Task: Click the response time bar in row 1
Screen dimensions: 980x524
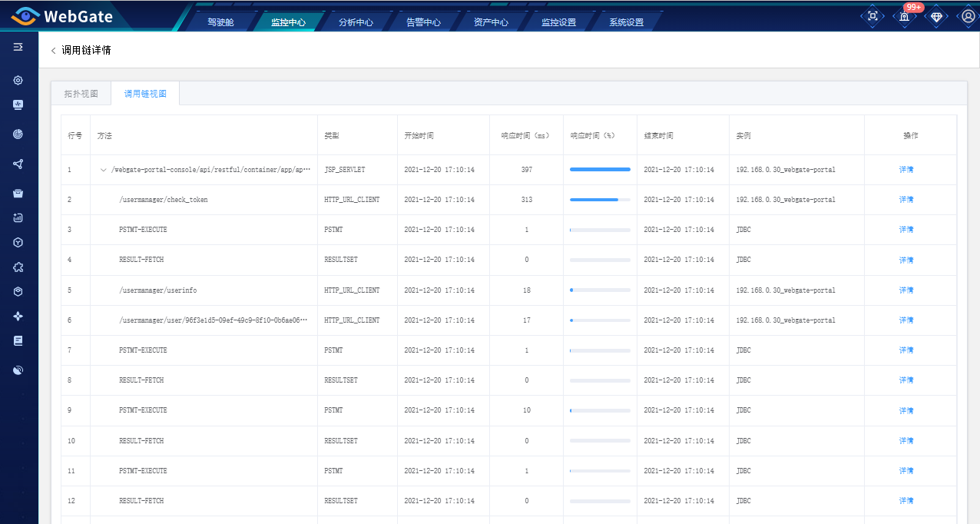Action: click(600, 170)
